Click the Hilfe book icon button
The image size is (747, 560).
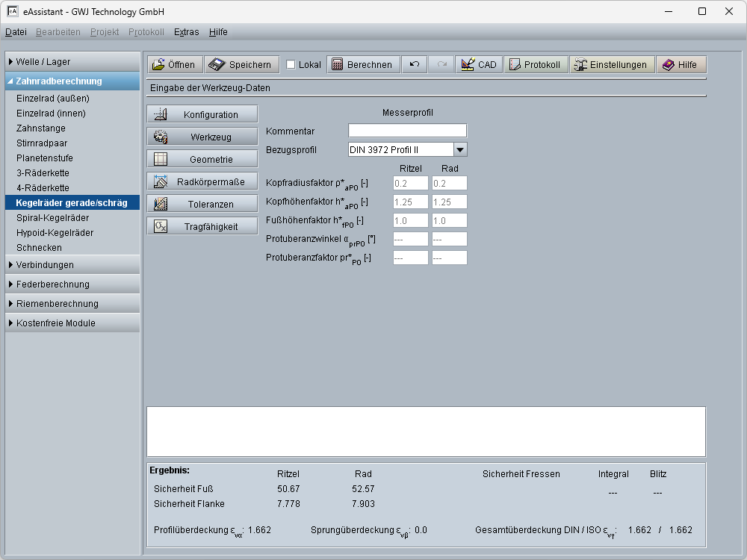(681, 65)
